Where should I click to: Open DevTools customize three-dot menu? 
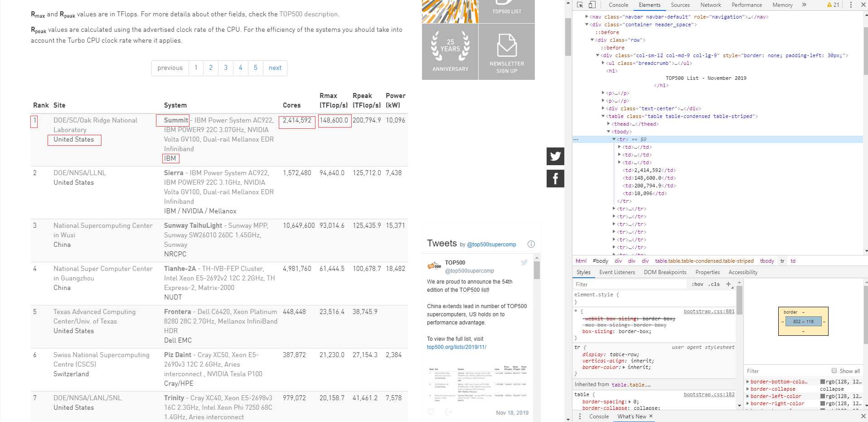(851, 5)
